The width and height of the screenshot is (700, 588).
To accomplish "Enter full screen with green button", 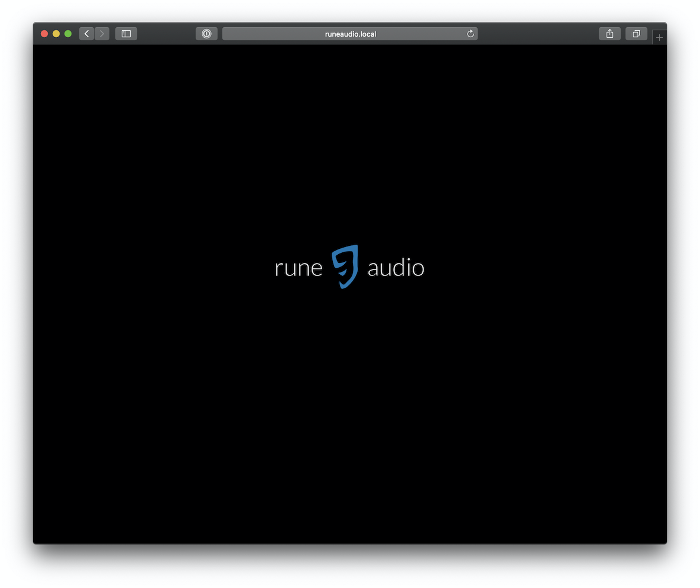I will pos(68,34).
